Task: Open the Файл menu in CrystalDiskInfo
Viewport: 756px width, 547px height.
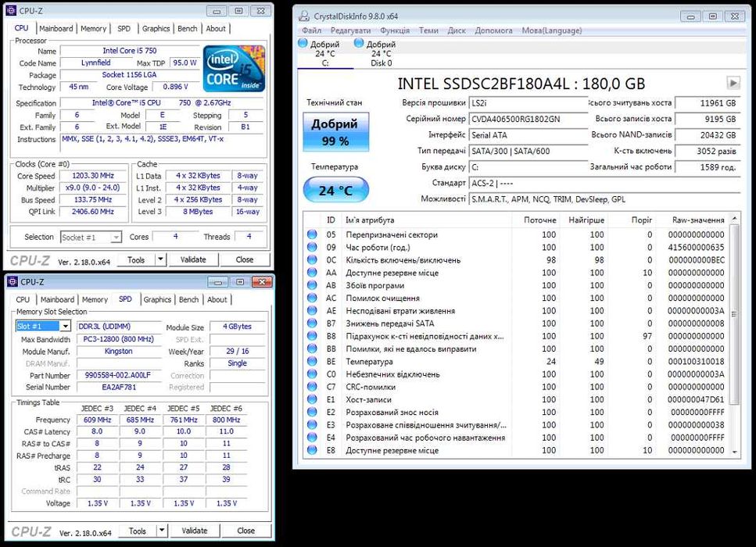Action: pos(311,30)
